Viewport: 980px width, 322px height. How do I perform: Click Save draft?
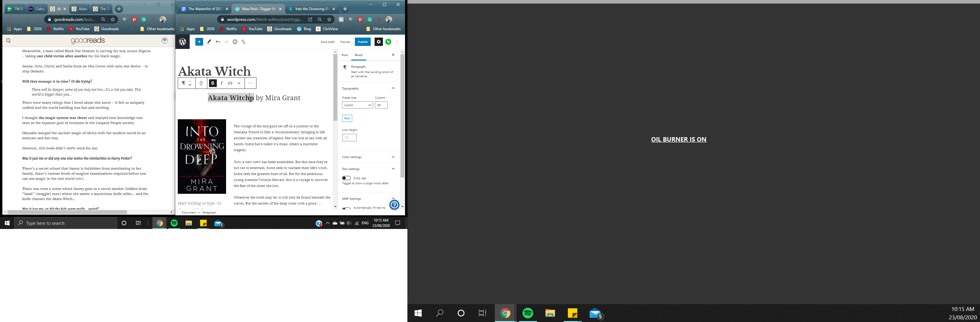327,42
